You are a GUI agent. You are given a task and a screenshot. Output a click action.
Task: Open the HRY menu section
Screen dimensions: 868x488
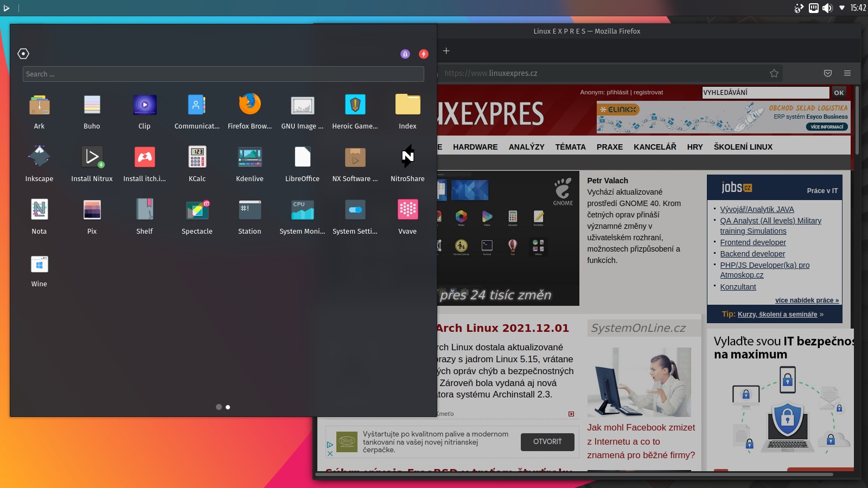[x=695, y=147]
